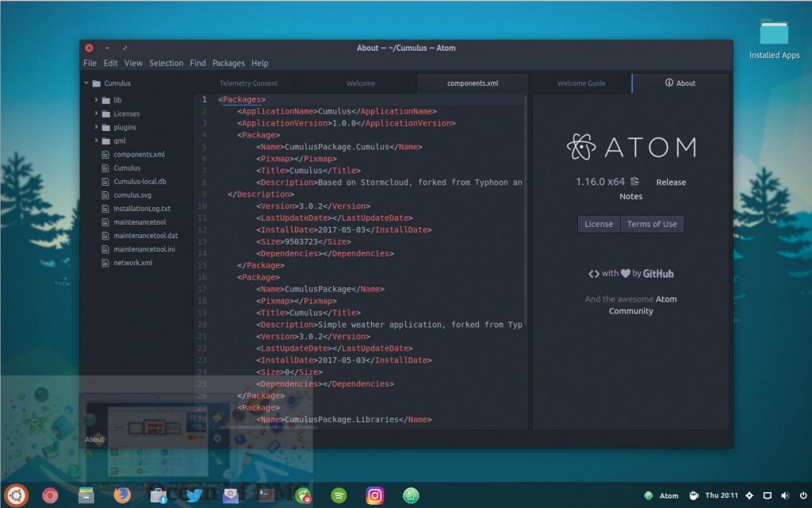Click the License button
Image resolution: width=812 pixels, height=508 pixels.
tap(599, 223)
